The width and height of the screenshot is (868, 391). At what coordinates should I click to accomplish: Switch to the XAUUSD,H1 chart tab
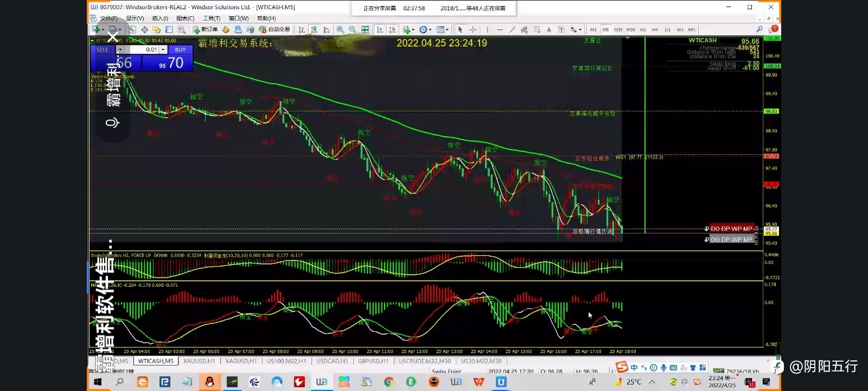199,361
